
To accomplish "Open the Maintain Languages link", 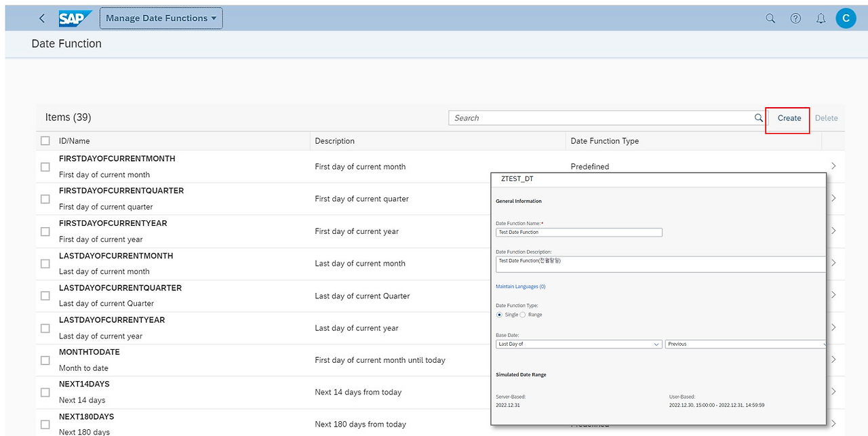I will tap(520, 287).
